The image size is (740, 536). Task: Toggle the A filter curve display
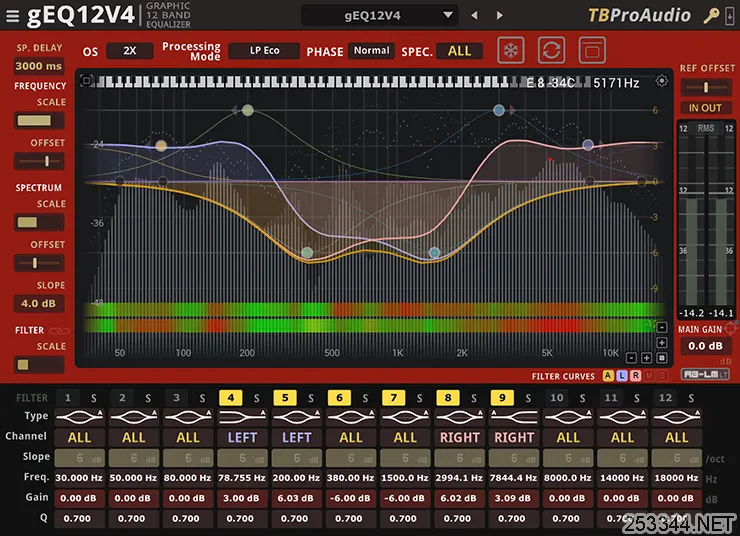pyautogui.click(x=608, y=376)
